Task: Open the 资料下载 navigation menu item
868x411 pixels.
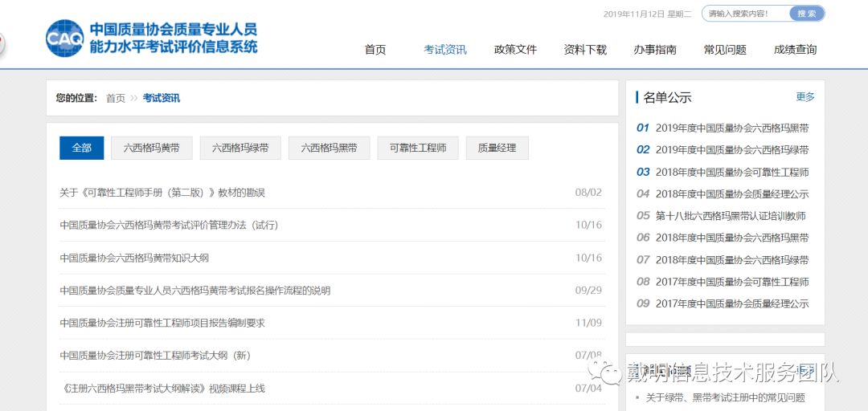Action: (x=585, y=50)
